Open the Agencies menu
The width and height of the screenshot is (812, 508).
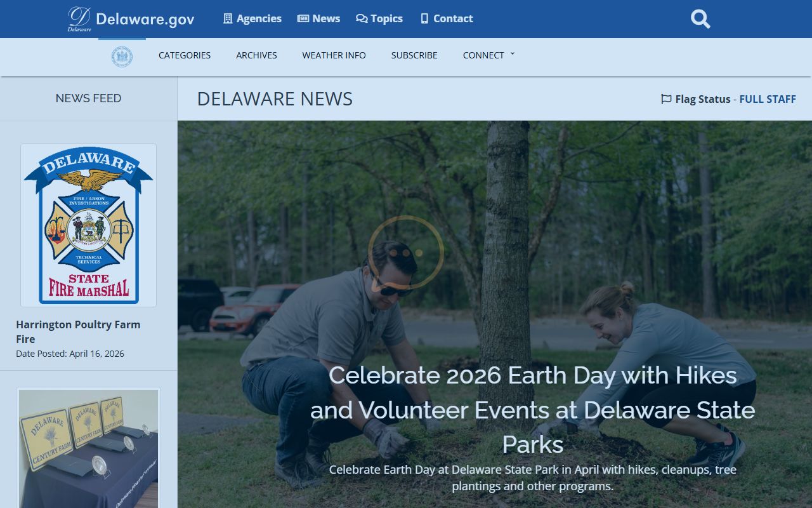pos(252,18)
